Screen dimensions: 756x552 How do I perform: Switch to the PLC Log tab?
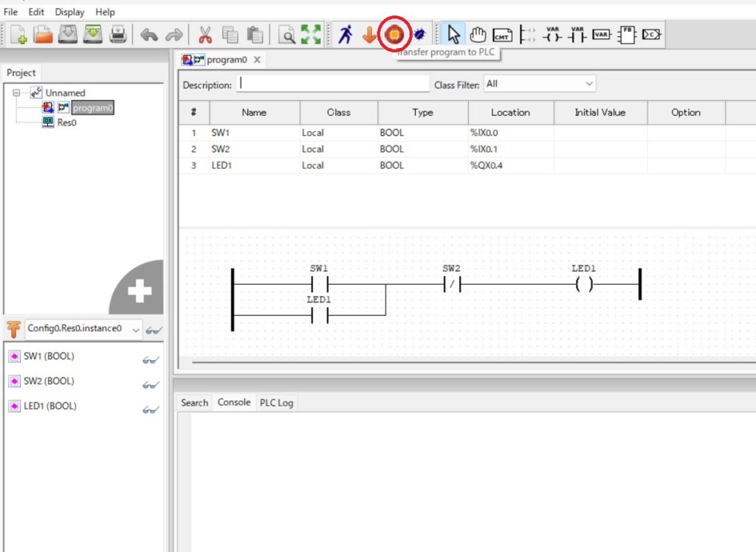(276, 402)
